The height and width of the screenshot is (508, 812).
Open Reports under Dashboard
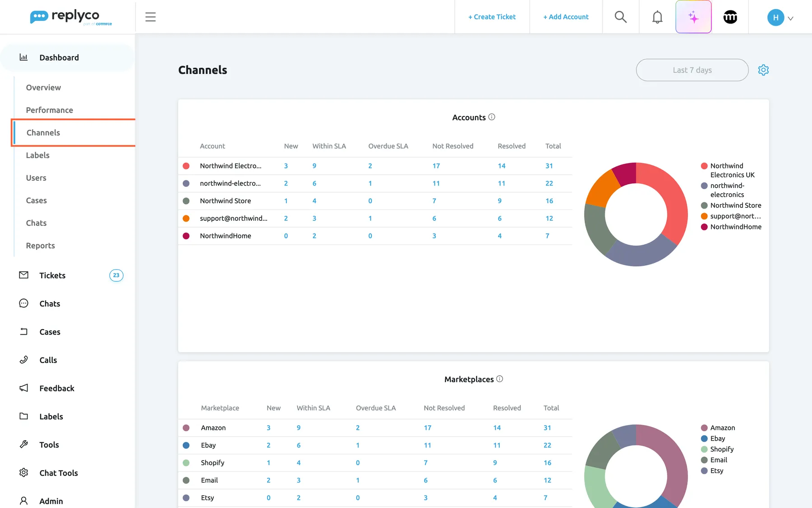(x=41, y=246)
